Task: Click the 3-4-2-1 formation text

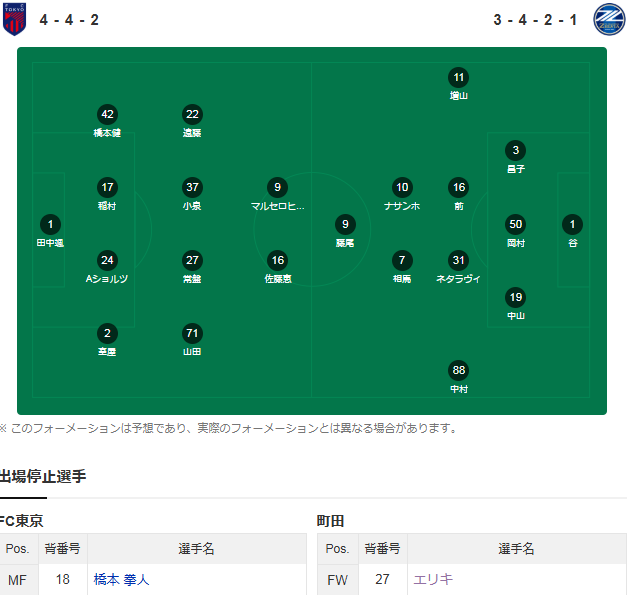Action: click(534, 20)
